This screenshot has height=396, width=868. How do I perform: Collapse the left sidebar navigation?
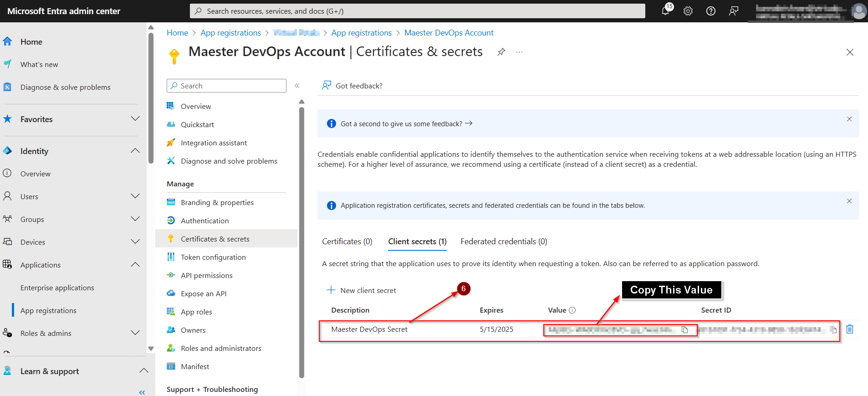(x=142, y=392)
